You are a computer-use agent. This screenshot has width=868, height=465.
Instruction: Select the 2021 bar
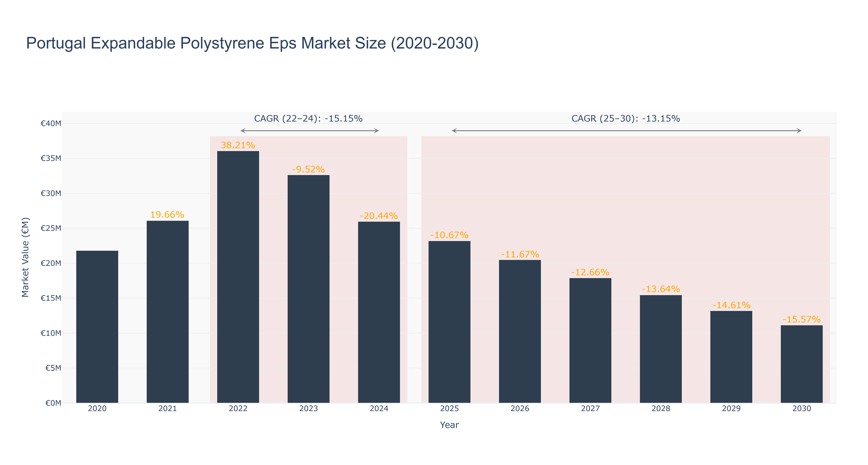pos(167,312)
